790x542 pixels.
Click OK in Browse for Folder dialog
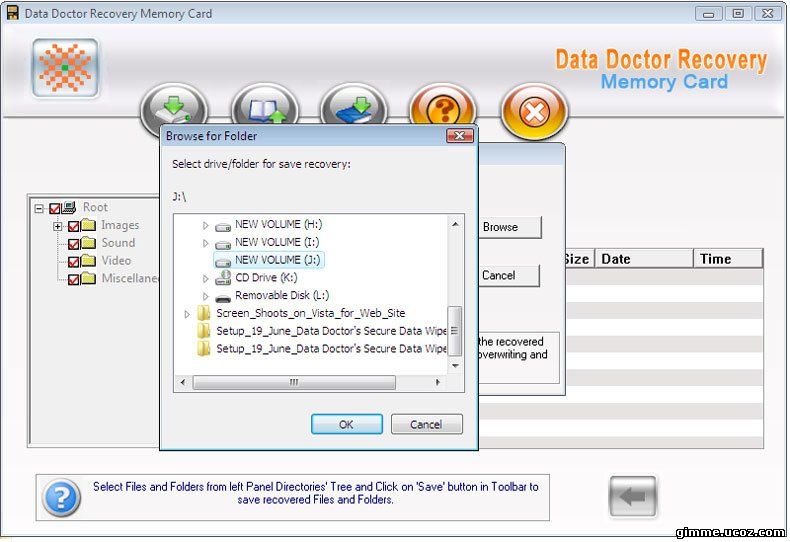347,424
